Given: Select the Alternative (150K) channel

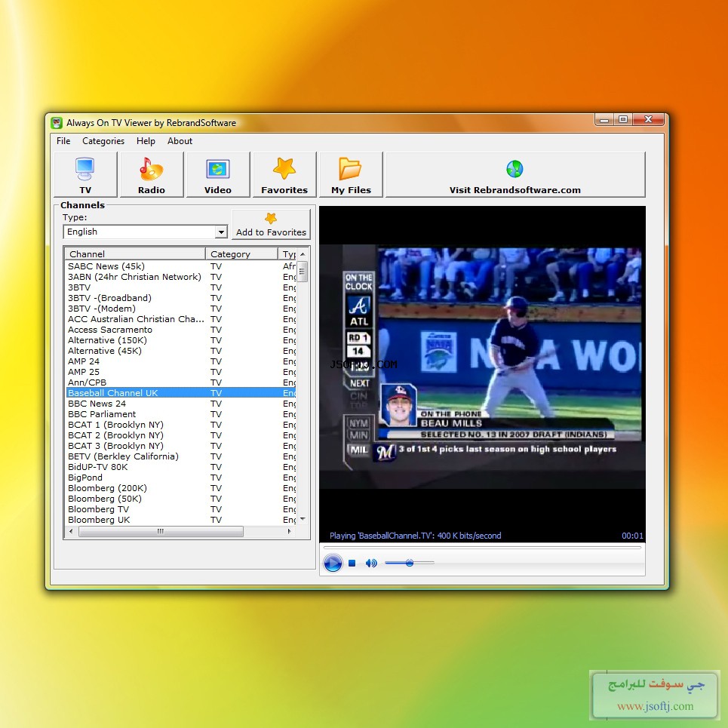Looking at the screenshot, I should coord(180,340).
